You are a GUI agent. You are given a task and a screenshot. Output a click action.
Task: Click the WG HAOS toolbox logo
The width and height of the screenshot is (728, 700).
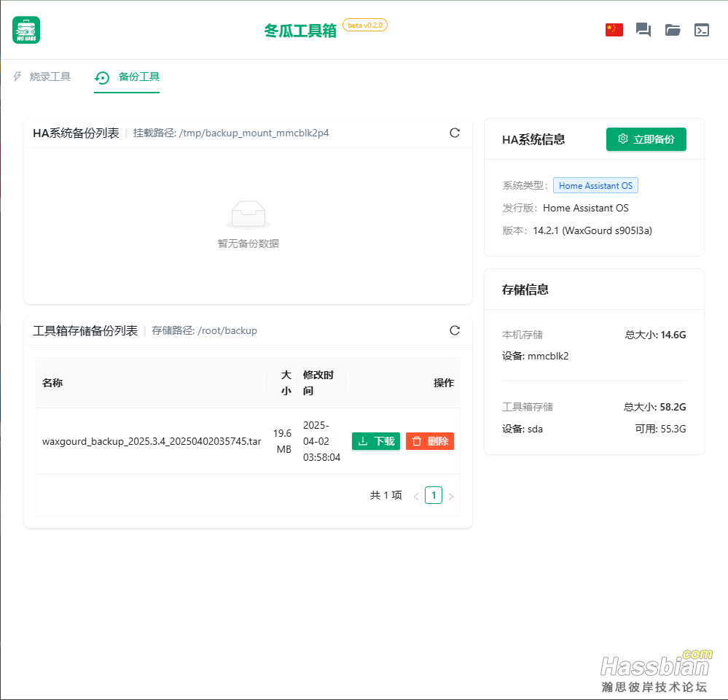[26, 30]
